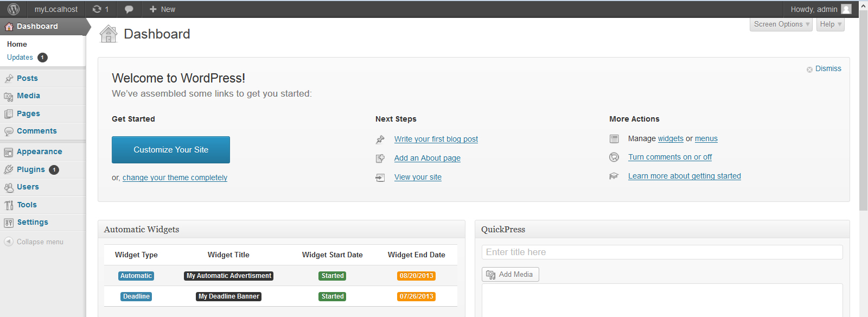Click the Posts pushpin icon

pyautogui.click(x=9, y=78)
